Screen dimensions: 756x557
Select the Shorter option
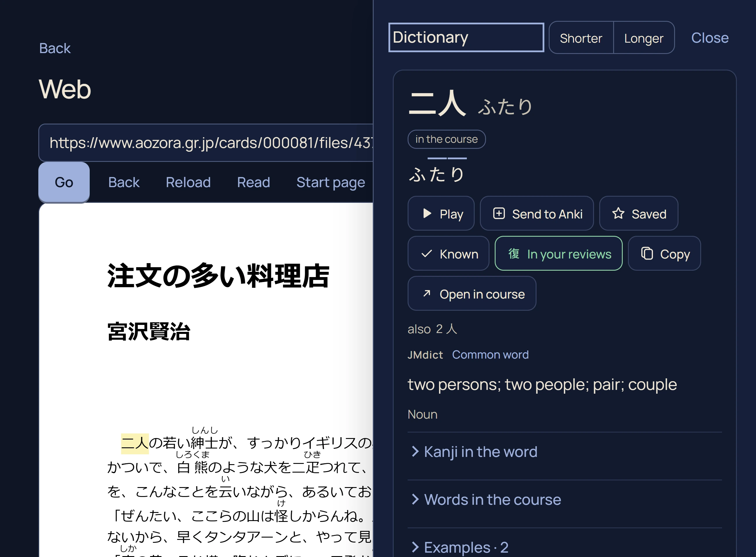[x=581, y=38]
